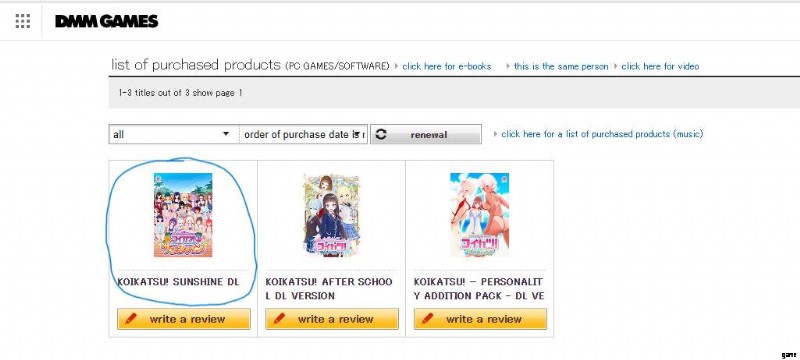This screenshot has width=800, height=360.
Task: Open Koikatsu After School cover thumbnail
Action: pyautogui.click(x=331, y=215)
